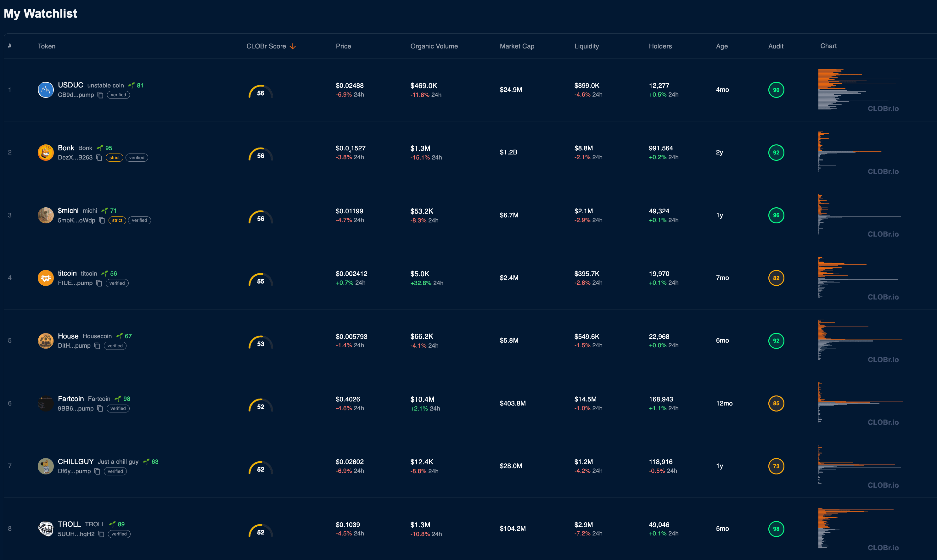Click the CHILLGUY token logo
The height and width of the screenshot is (560, 937).
click(46, 466)
